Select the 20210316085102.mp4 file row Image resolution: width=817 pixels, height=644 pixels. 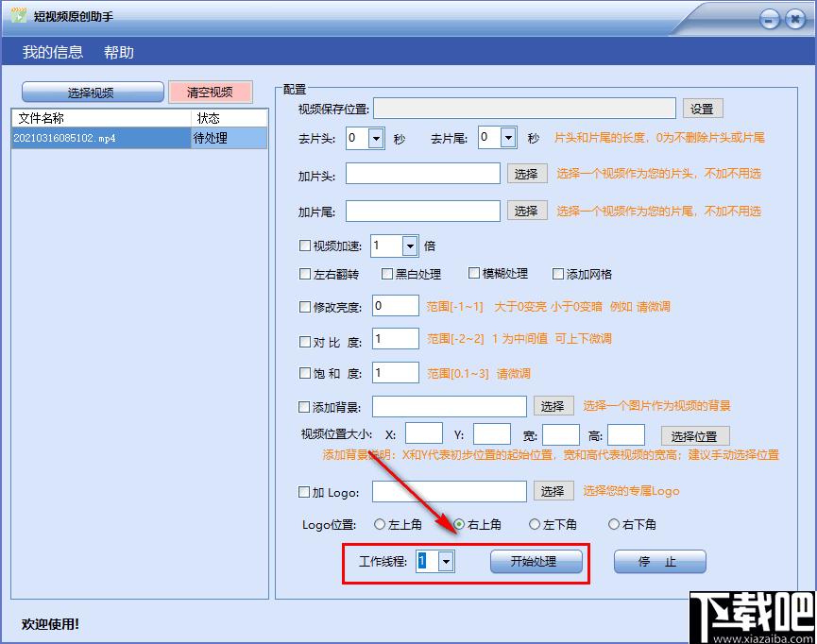139,138
